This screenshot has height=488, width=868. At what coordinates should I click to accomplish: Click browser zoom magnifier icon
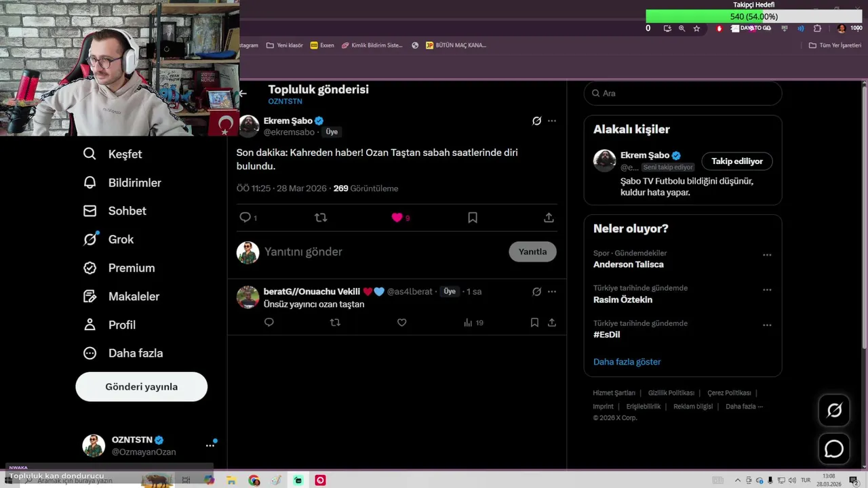(x=682, y=28)
